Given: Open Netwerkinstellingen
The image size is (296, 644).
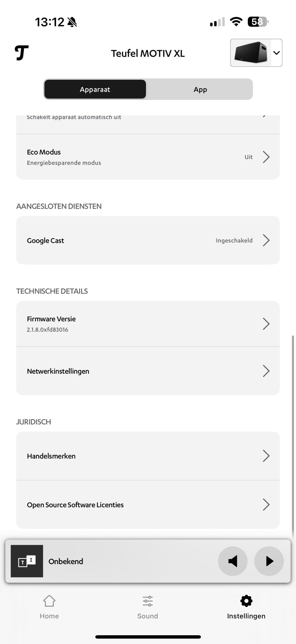Looking at the screenshot, I should pos(148,371).
